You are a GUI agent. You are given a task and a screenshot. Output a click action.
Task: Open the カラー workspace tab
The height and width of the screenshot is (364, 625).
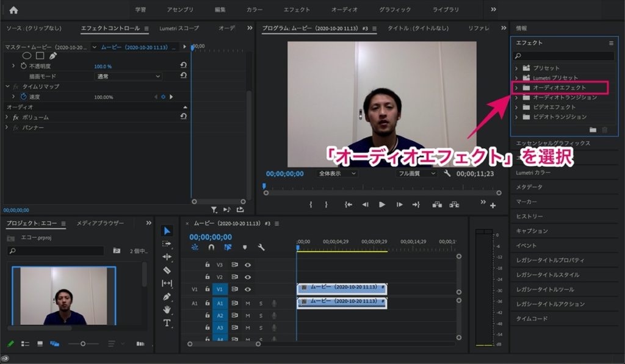pos(255,10)
